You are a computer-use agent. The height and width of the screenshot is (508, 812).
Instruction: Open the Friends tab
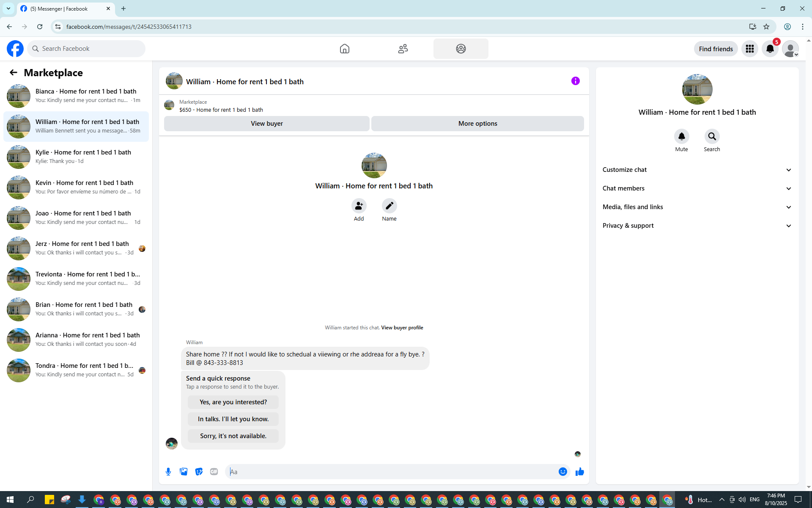coord(403,49)
